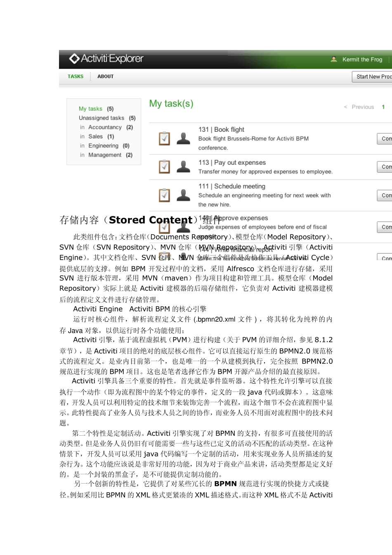Click clipboard icon for Book flight task

click(165, 138)
